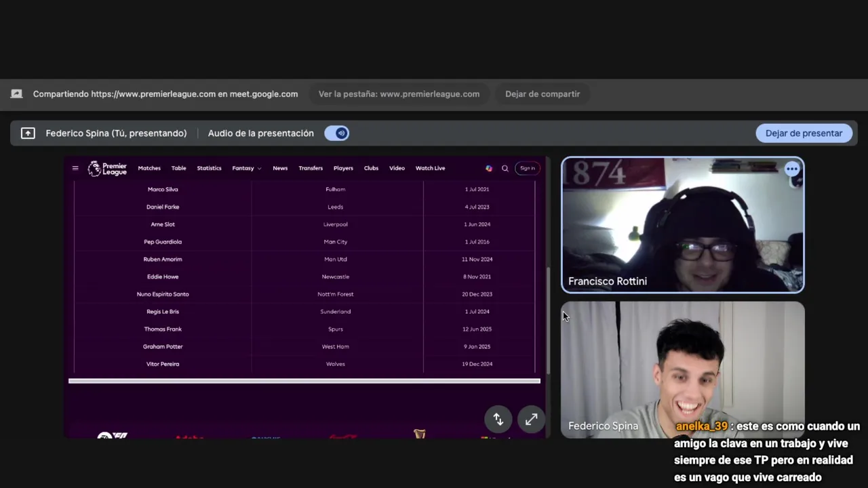Image resolution: width=868 pixels, height=488 pixels.
Task: Click Ver la pestaña: www.premierleague.com
Action: [399, 94]
